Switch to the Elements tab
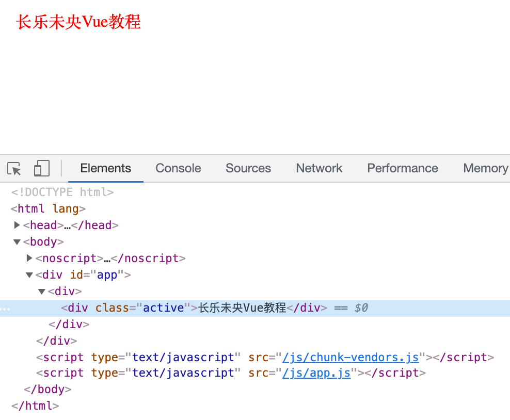The width and height of the screenshot is (510, 420). click(x=106, y=168)
